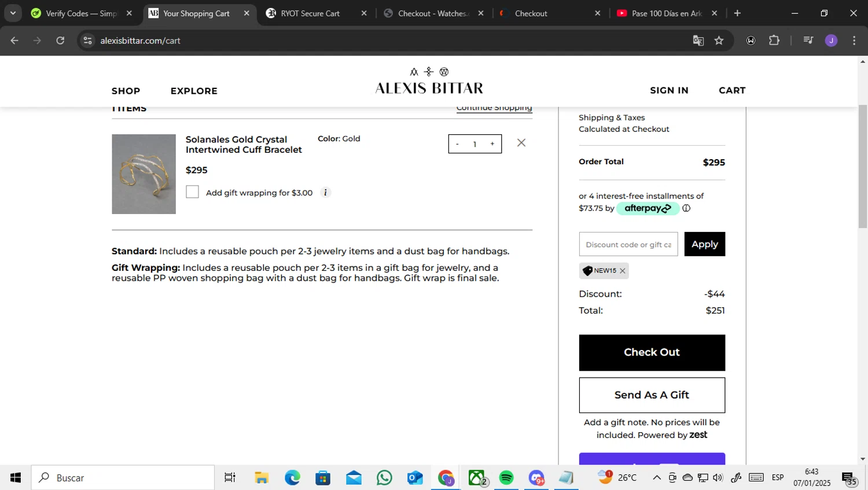Screen dimensions: 868x490
Task: Open the notification center icon
Action: [x=850, y=479]
